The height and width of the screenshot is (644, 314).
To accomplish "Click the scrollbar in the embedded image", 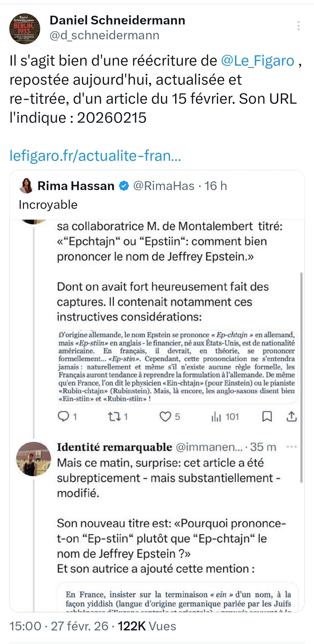I will pyautogui.click(x=301, y=377).
